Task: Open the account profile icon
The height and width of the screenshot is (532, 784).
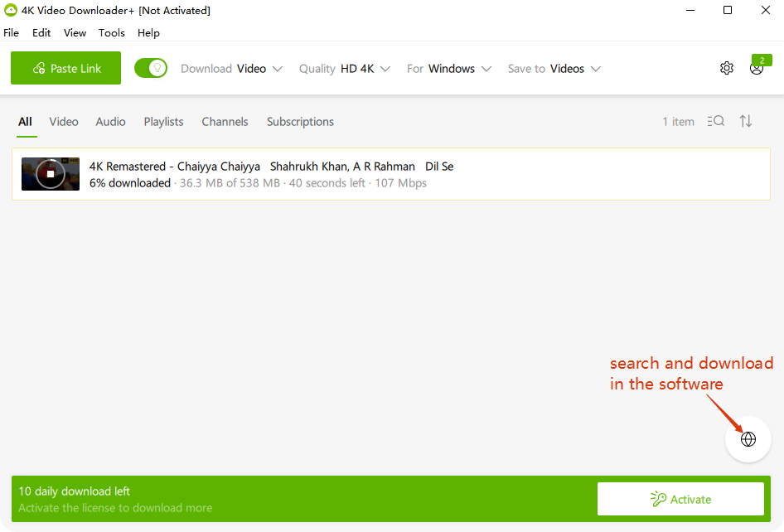Action: pyautogui.click(x=756, y=69)
